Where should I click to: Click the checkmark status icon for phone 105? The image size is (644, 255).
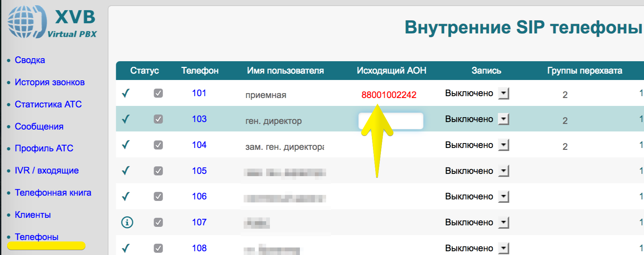point(126,171)
